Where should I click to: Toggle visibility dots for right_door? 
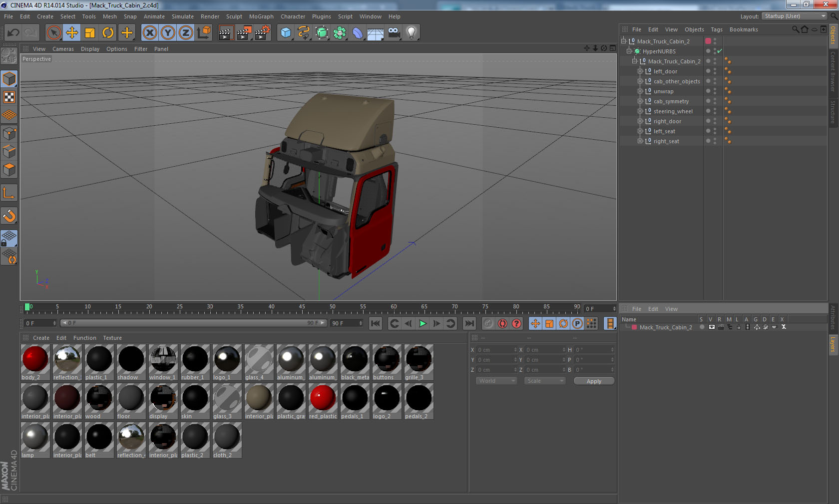click(x=715, y=121)
